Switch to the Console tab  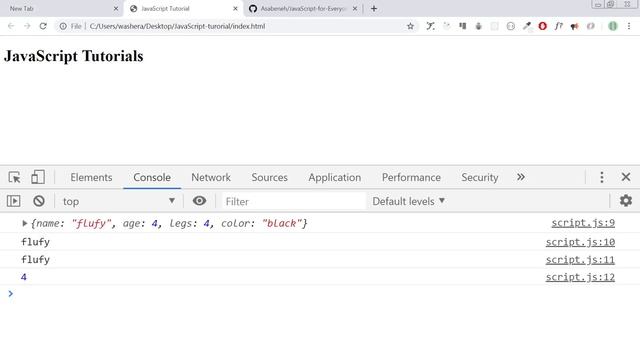152,178
